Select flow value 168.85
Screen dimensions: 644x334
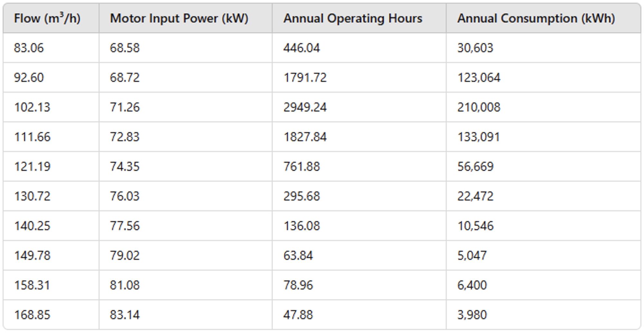[x=32, y=315]
